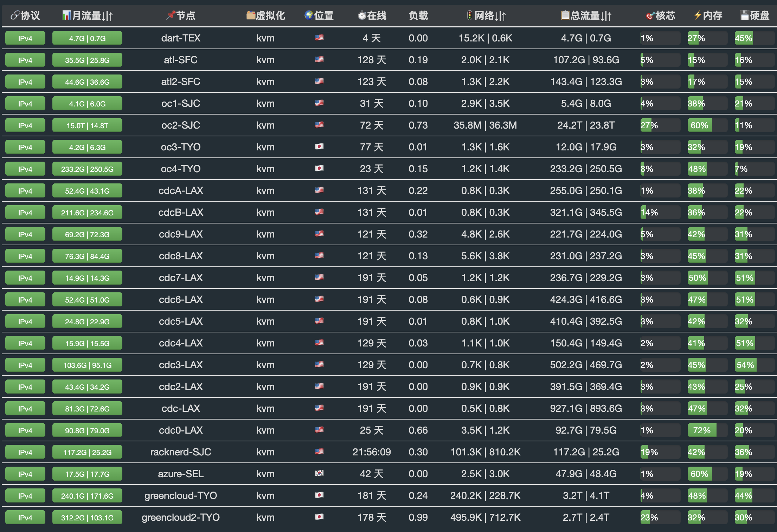Click the IPv4 badge for dart-TEX row
Image resolution: width=777 pixels, height=532 pixels.
pyautogui.click(x=25, y=38)
